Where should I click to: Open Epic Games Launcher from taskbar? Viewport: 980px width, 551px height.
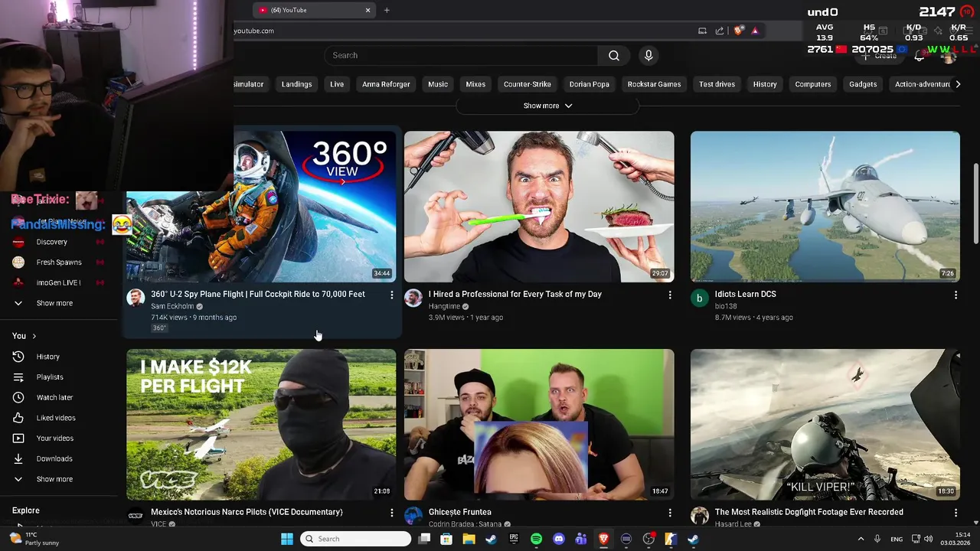(514, 539)
